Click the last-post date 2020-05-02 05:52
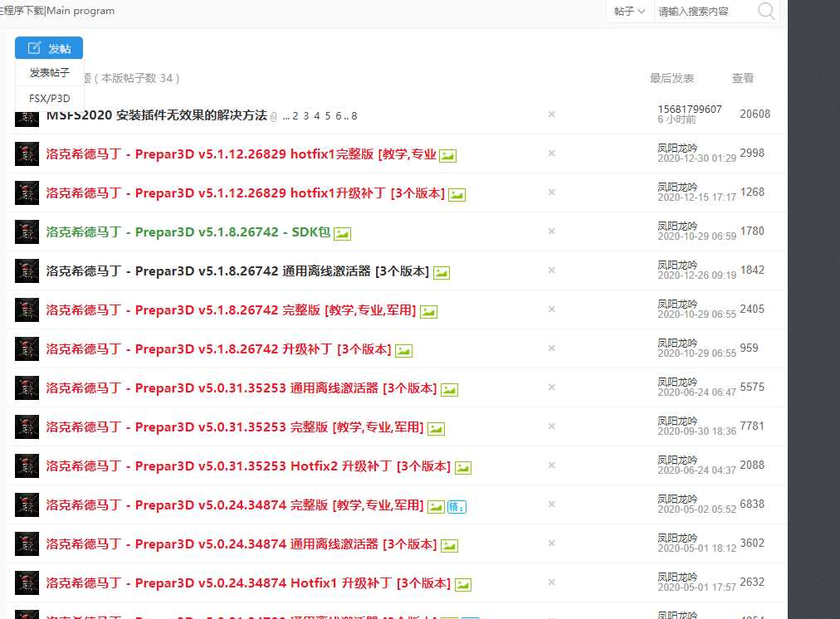The width and height of the screenshot is (840, 619). click(697, 509)
